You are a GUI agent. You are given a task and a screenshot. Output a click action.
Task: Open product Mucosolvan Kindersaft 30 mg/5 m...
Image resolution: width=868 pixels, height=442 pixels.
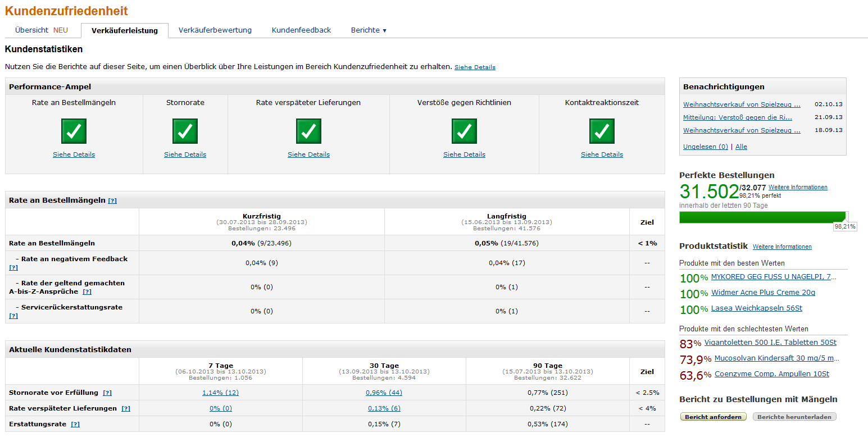(777, 358)
